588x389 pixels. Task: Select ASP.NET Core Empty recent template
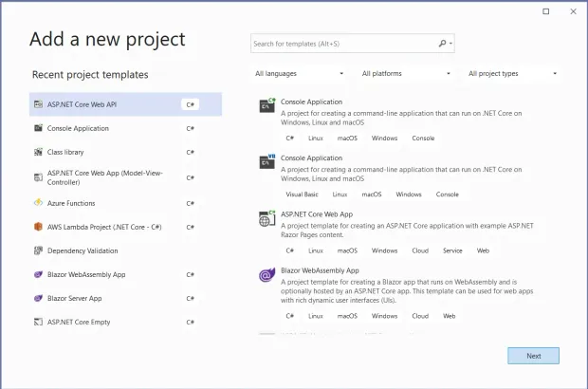click(x=125, y=322)
